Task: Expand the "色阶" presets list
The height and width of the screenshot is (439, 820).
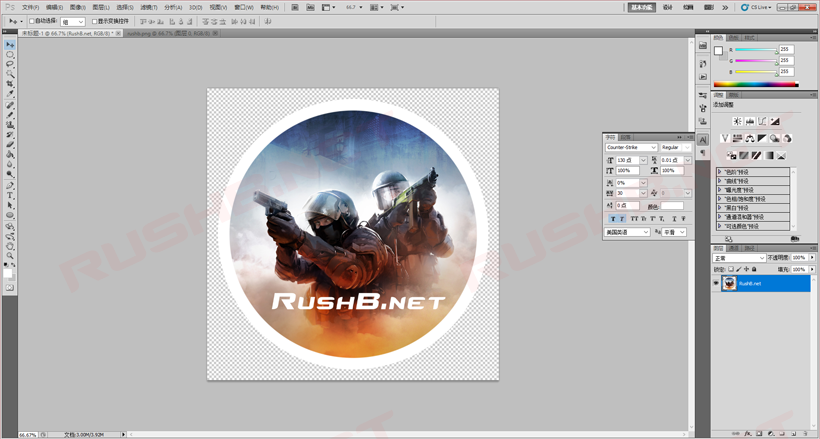Action: pos(721,172)
